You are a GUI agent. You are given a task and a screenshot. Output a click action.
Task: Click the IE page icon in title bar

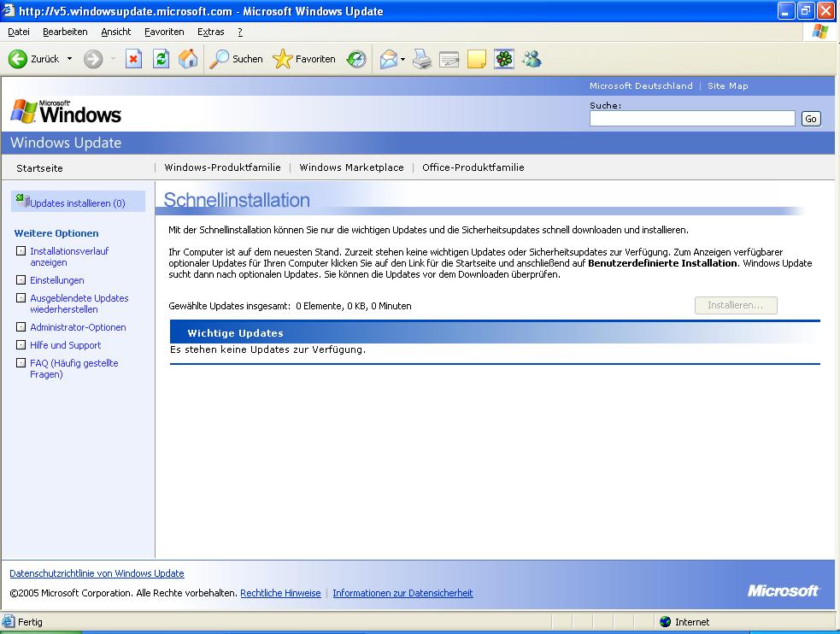point(8,10)
